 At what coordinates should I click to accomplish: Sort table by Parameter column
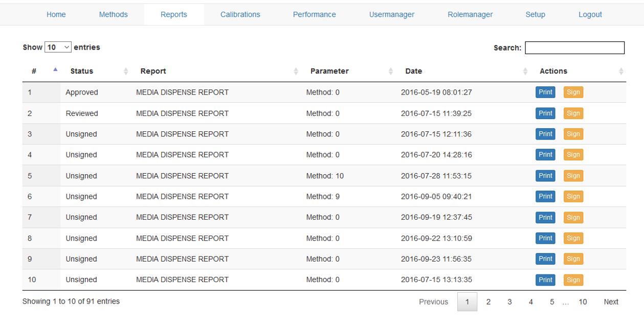coord(391,72)
